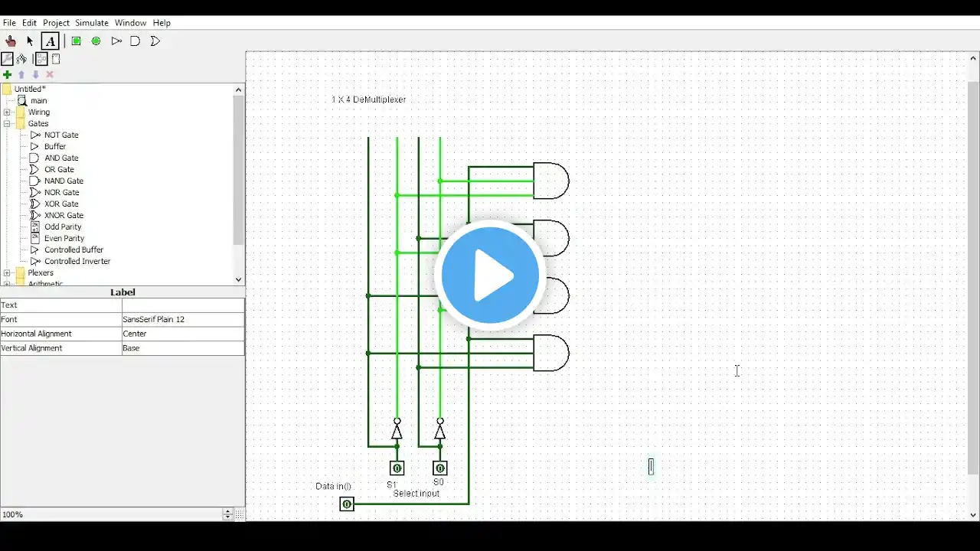Choose the AND gate toolbar icon
Image resolution: width=980 pixels, height=551 pixels.
click(136, 41)
